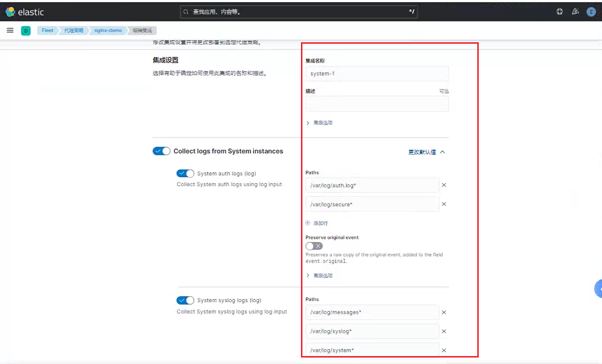Turn off System syslog logs (log)
602x364 pixels.
(x=185, y=300)
